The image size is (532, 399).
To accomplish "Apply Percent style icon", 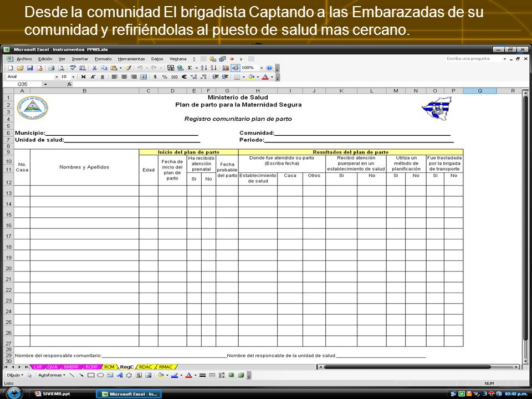I will click(x=165, y=76).
